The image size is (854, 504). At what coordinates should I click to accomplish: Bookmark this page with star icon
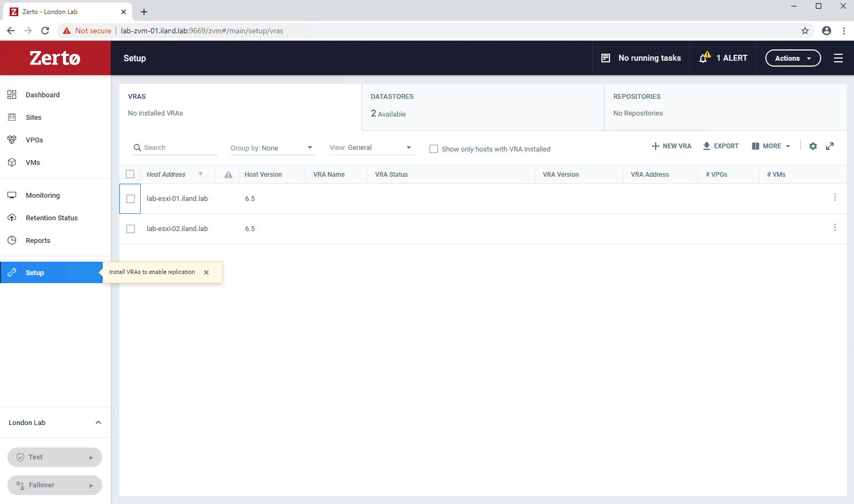tap(805, 31)
